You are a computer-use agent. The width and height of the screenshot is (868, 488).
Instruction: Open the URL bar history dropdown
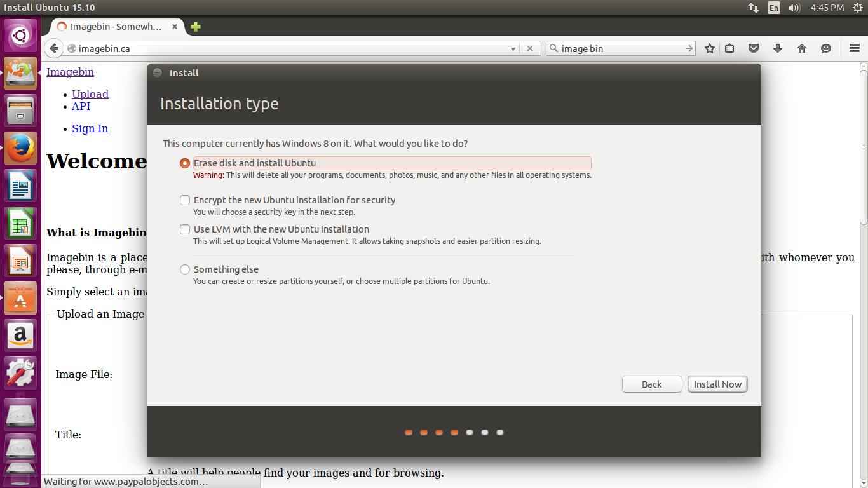[513, 48]
